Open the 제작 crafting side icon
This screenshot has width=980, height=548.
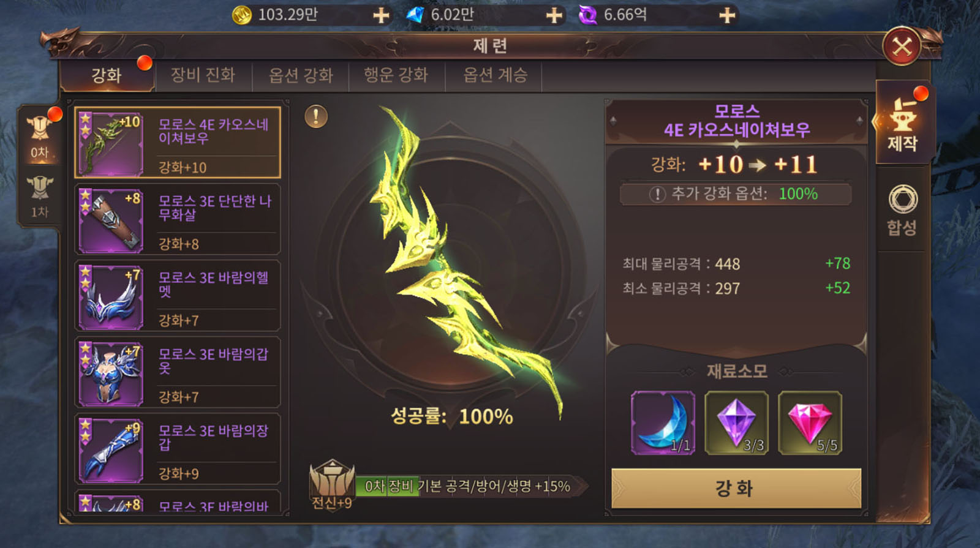(903, 124)
